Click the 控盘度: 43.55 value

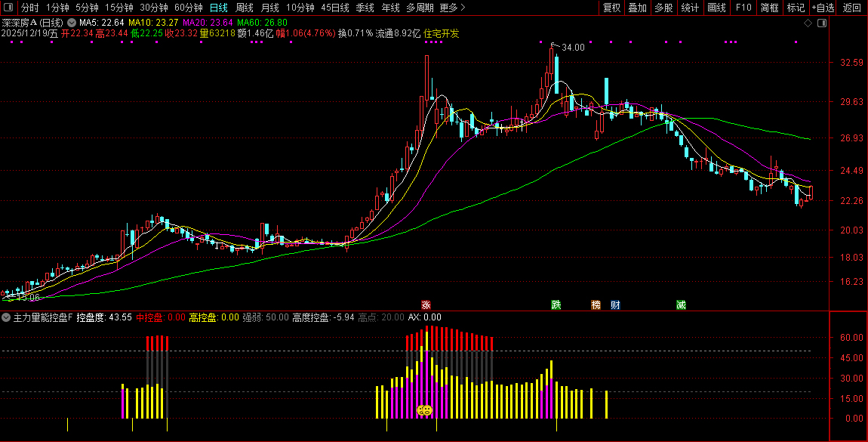point(104,317)
